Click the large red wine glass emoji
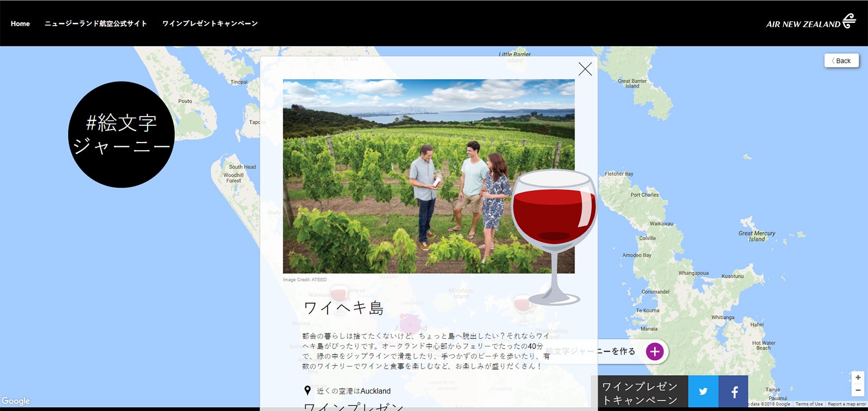This screenshot has height=411, width=868. point(554,237)
